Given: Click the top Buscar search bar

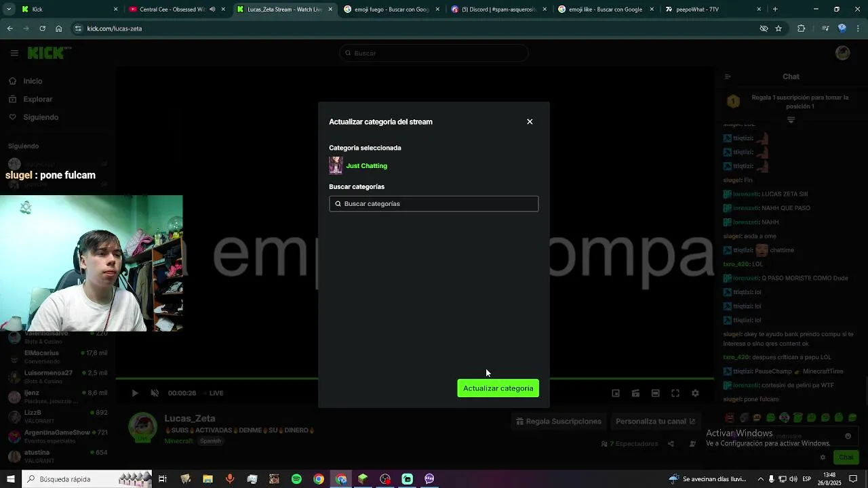Looking at the screenshot, I should click(434, 53).
